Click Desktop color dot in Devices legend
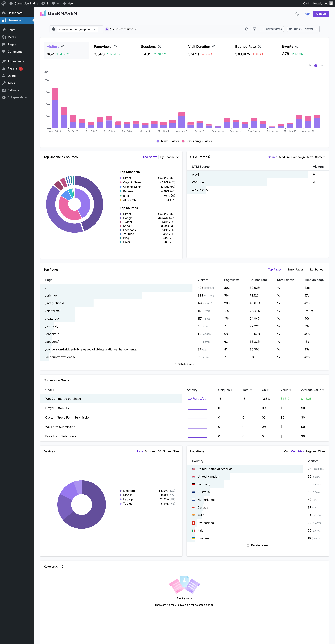 (121, 491)
